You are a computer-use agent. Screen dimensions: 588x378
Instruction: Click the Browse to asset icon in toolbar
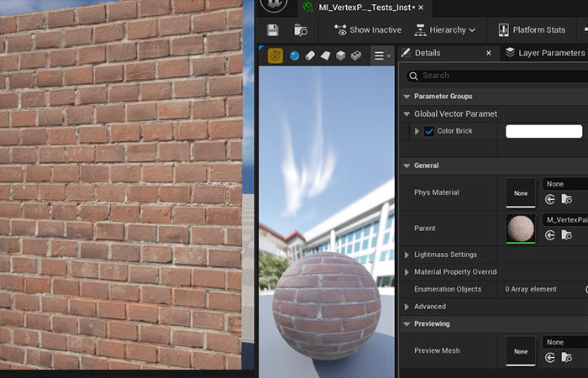(300, 30)
